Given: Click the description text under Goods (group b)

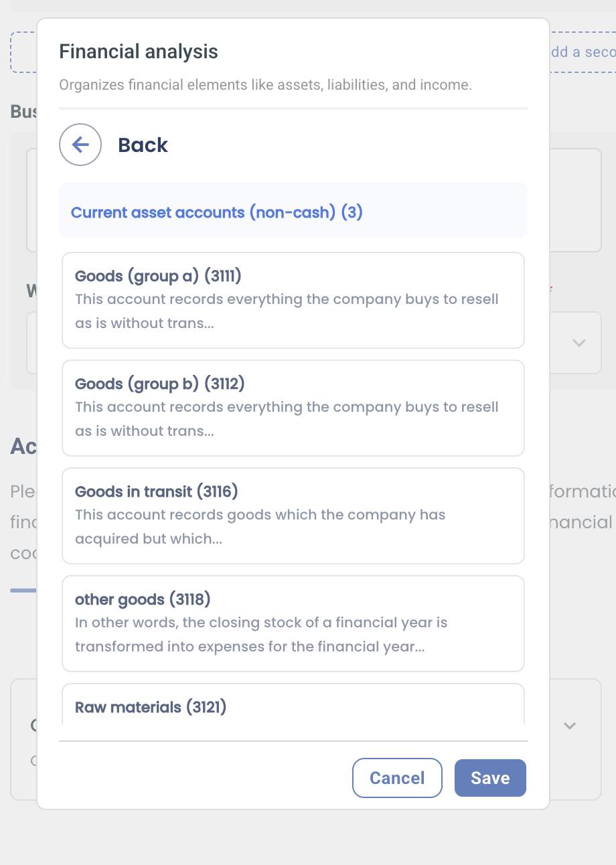Looking at the screenshot, I should coord(287,419).
